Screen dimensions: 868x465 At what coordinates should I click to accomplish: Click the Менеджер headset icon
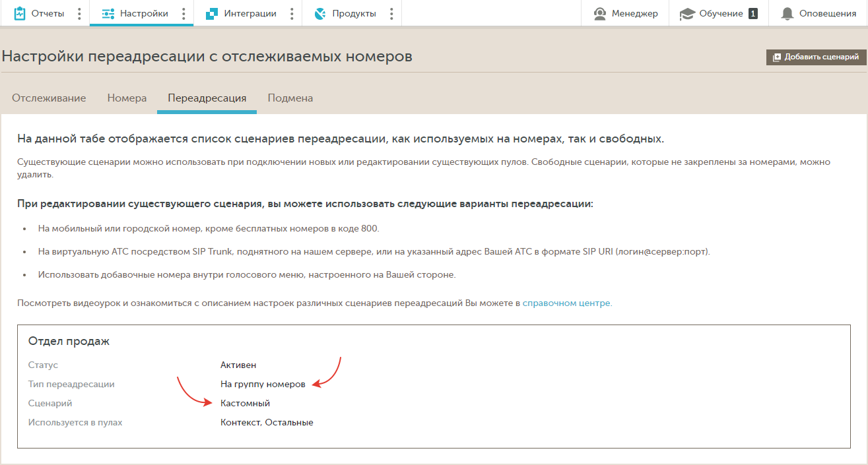click(x=600, y=13)
